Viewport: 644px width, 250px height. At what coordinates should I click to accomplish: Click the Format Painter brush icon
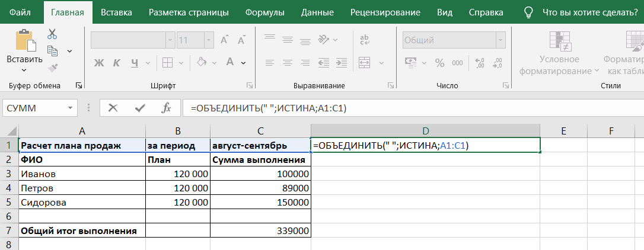pyautogui.click(x=52, y=68)
